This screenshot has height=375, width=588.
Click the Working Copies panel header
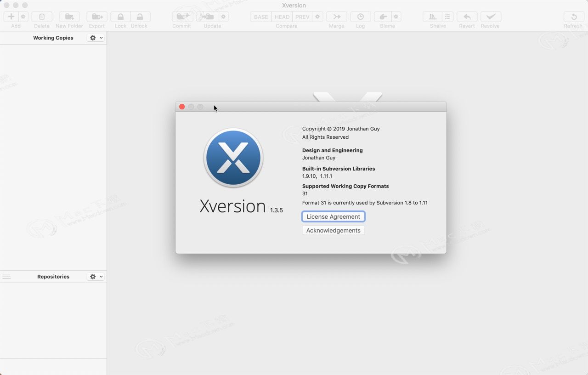click(x=53, y=38)
